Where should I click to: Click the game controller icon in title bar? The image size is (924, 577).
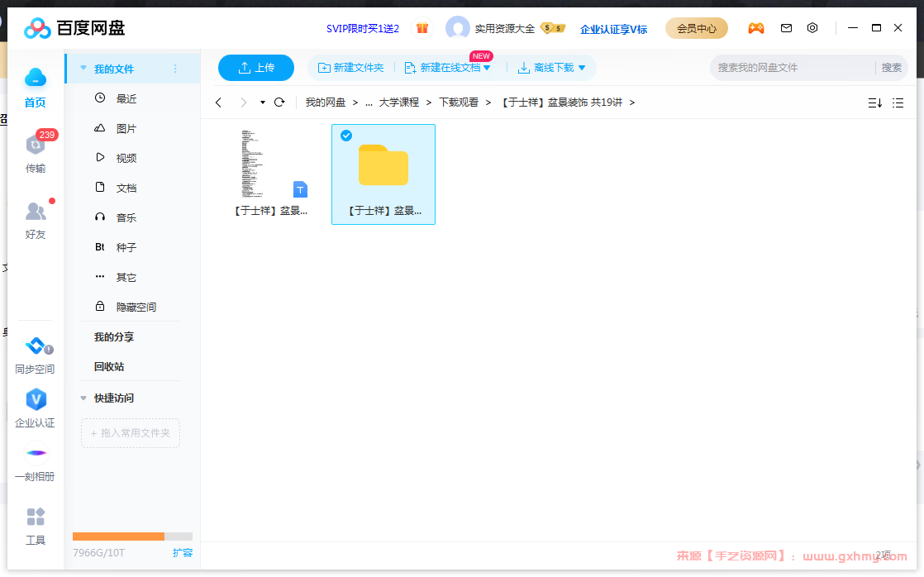(755, 28)
